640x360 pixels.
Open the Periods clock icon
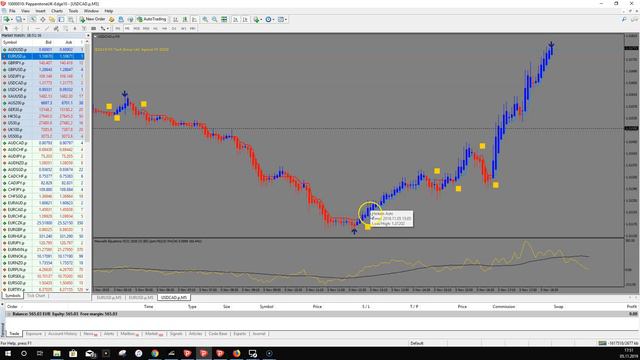pos(268,19)
